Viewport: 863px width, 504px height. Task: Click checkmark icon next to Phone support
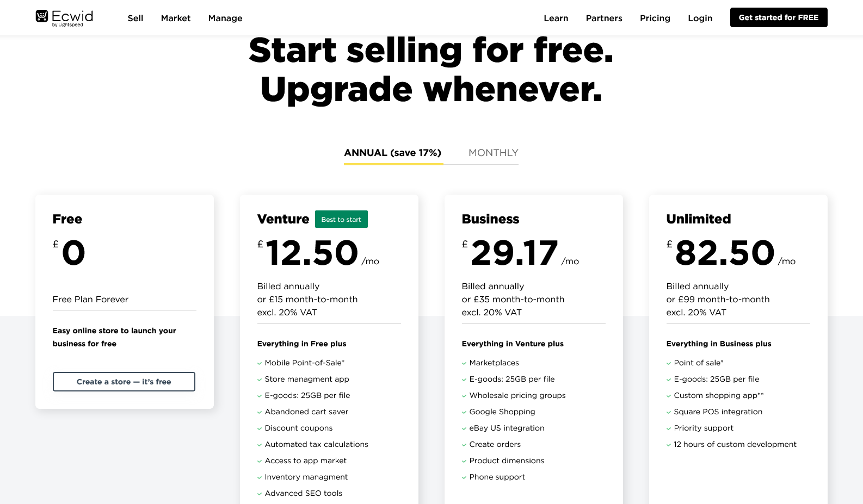point(464,477)
